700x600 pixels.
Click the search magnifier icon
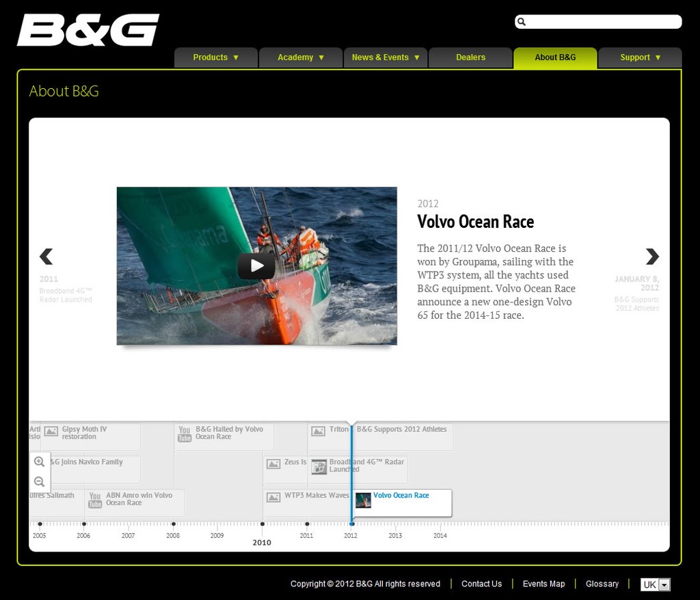point(522,22)
